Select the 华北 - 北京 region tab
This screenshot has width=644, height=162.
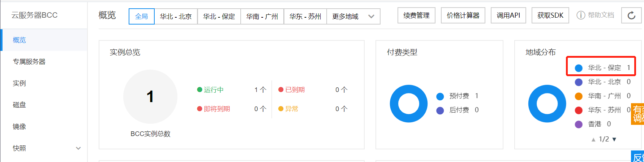pyautogui.click(x=176, y=16)
